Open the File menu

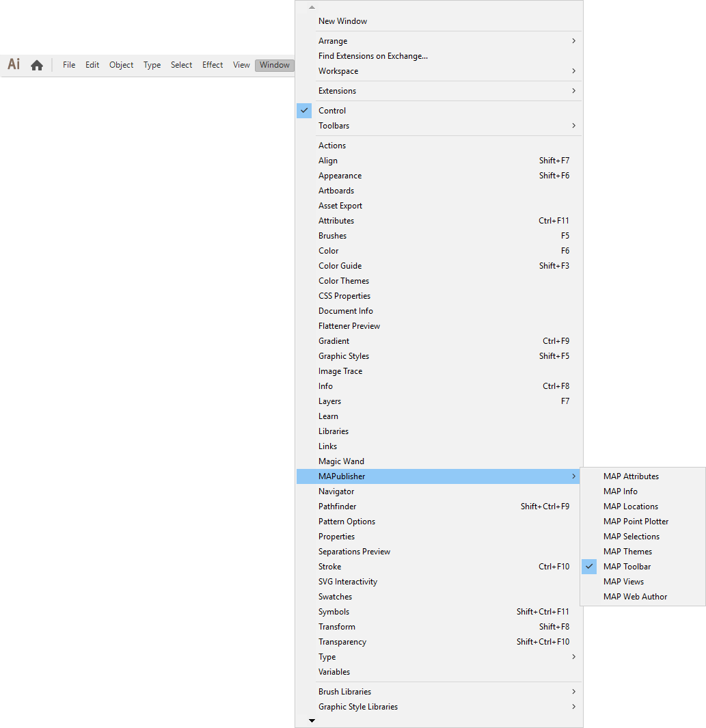69,65
